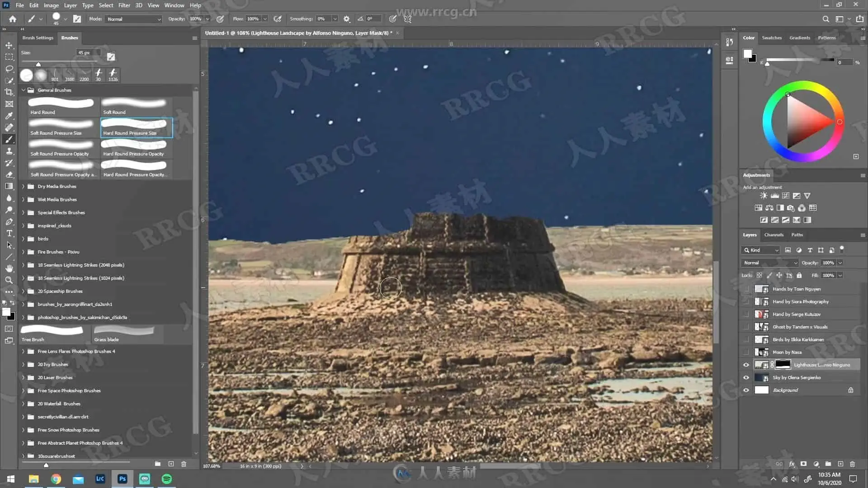Select the Move tool
The width and height of the screenshot is (868, 488).
(9, 45)
